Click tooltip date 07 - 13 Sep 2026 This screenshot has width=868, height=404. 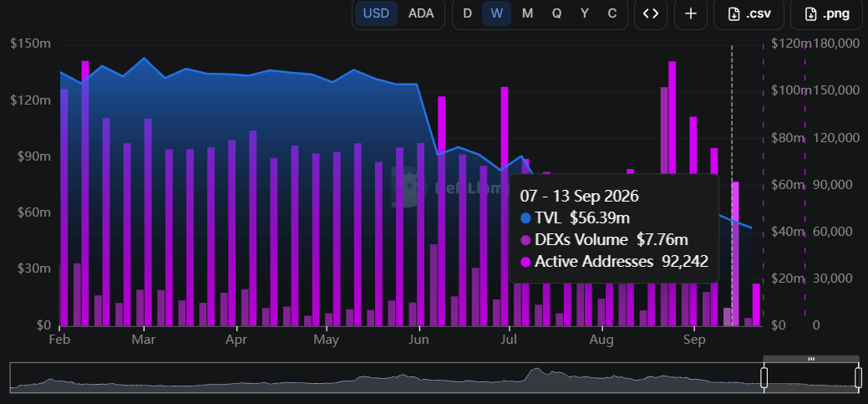pyautogui.click(x=580, y=197)
